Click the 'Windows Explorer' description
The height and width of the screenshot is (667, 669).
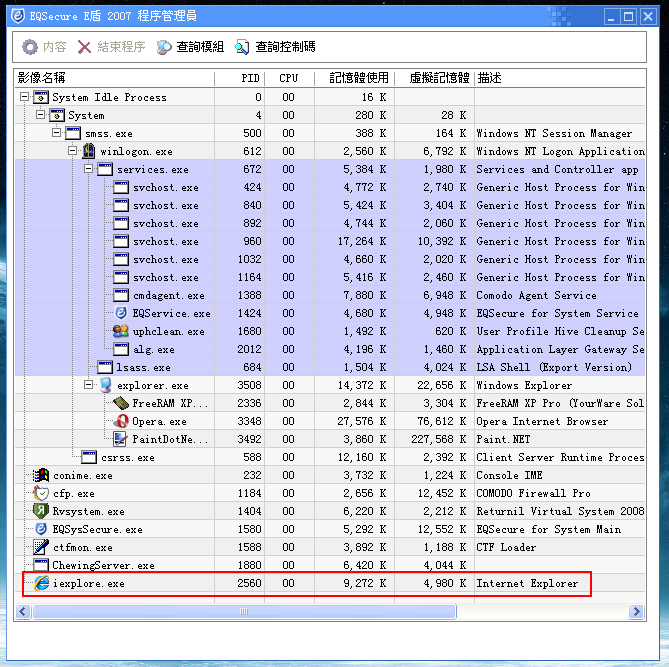tap(524, 385)
